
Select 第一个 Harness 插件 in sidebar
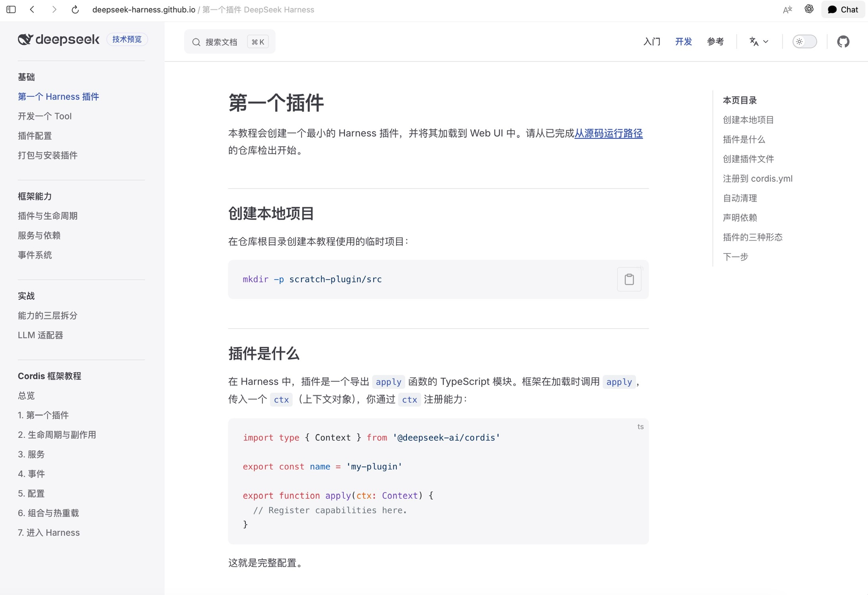(58, 97)
